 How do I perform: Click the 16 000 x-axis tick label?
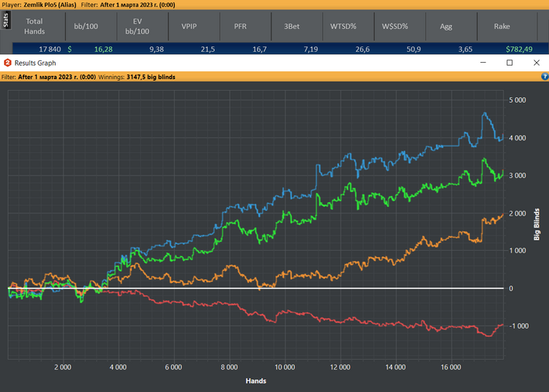(x=451, y=367)
